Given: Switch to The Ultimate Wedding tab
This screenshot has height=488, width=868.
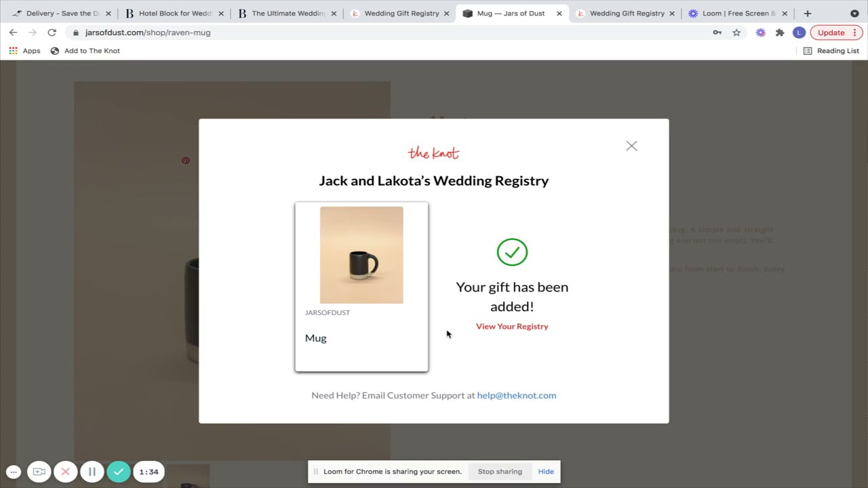Looking at the screenshot, I should tap(288, 14).
